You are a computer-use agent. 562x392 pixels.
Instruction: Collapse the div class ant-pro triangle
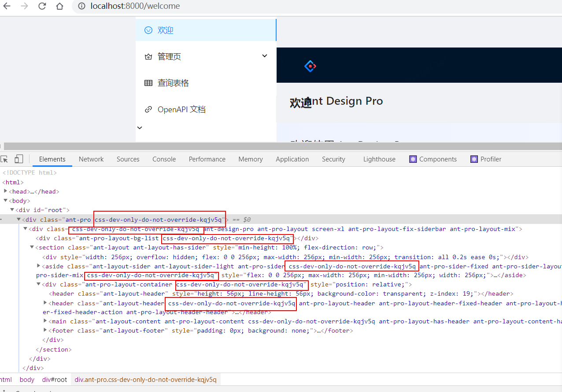pos(19,219)
